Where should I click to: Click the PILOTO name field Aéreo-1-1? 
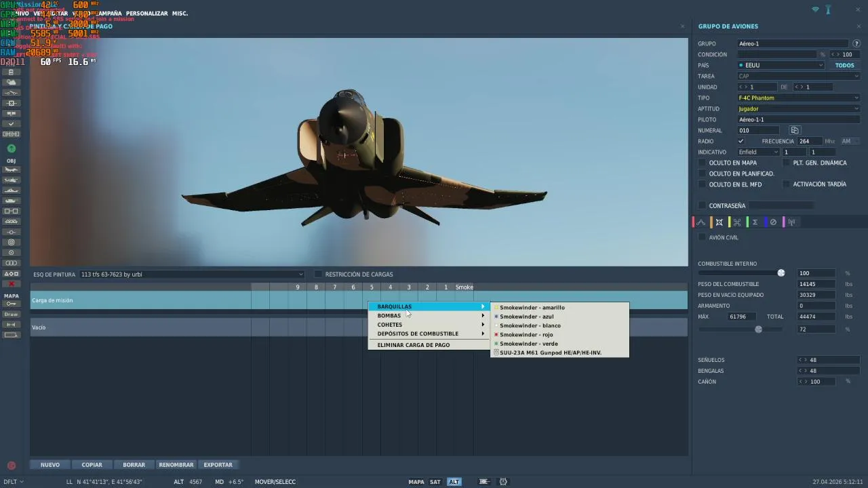coord(799,119)
